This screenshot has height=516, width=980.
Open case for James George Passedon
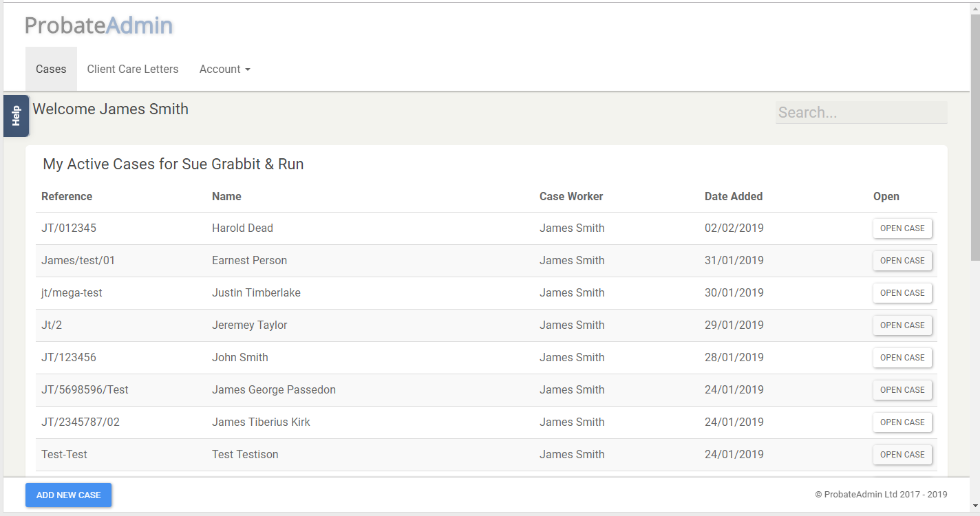[x=902, y=390]
